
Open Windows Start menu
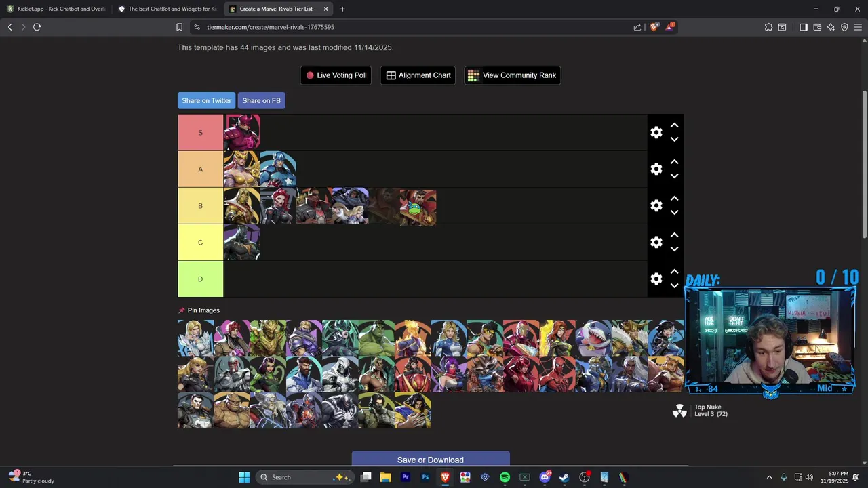click(244, 477)
